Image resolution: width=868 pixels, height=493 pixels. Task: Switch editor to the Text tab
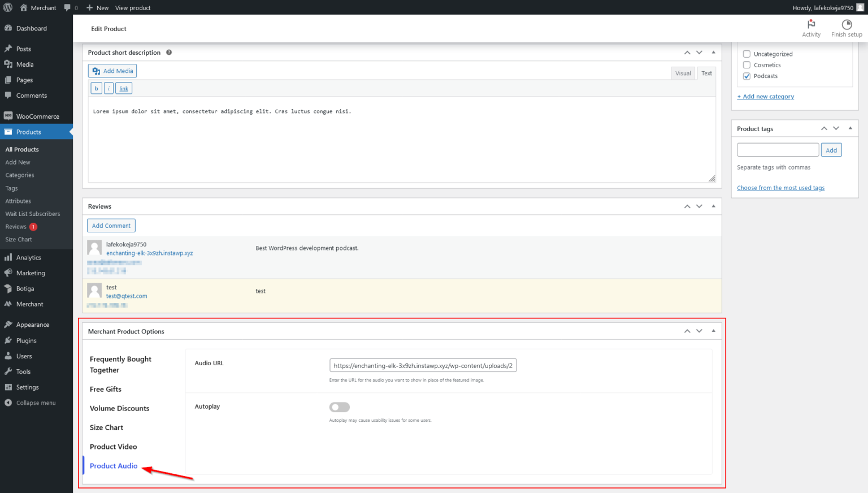tap(706, 73)
